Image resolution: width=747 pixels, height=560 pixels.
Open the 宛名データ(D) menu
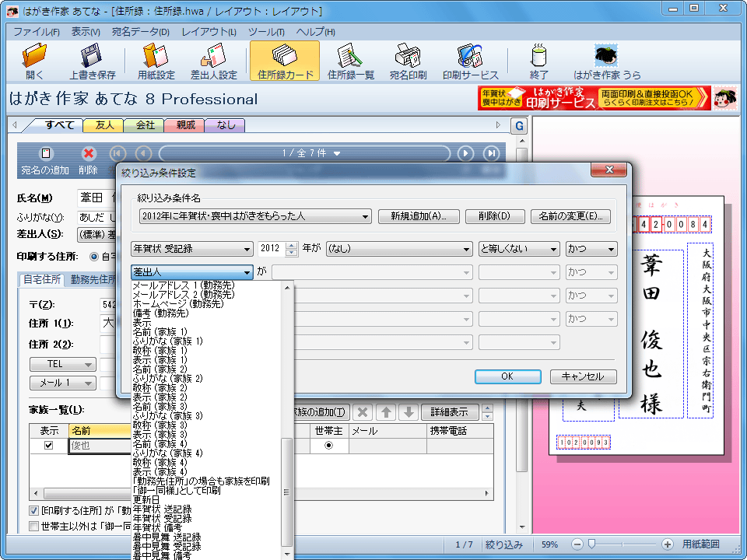coord(141,32)
